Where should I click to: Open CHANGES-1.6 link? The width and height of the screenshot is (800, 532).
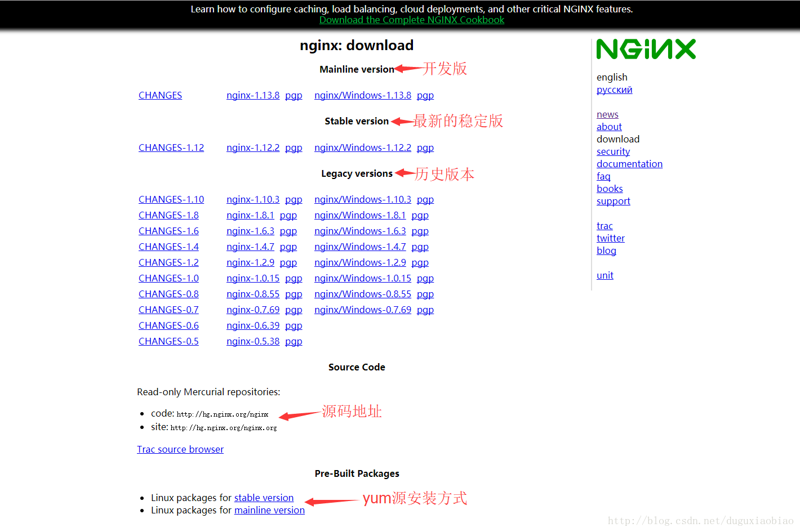tap(168, 231)
